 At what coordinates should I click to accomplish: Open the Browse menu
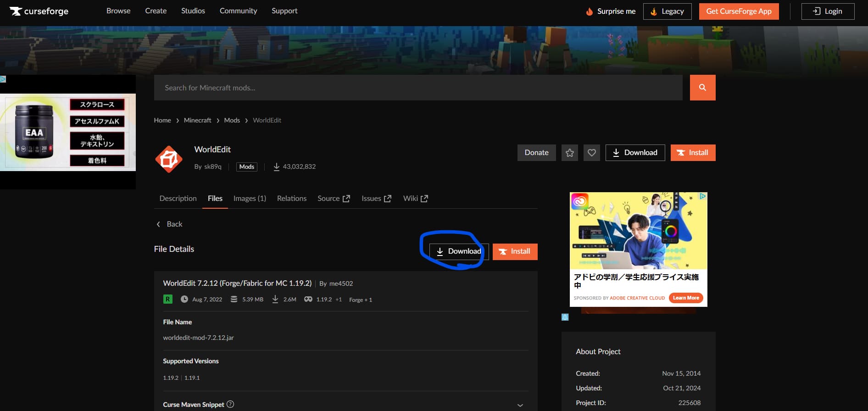coord(118,11)
